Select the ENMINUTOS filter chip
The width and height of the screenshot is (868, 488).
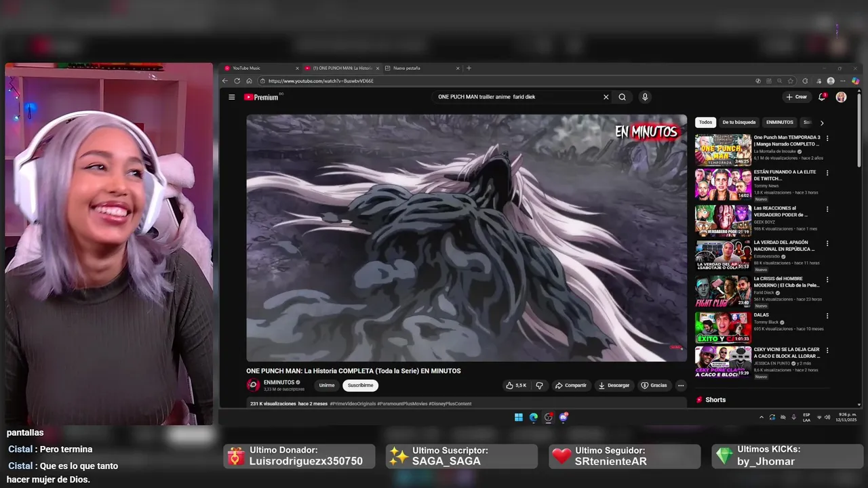tap(779, 122)
